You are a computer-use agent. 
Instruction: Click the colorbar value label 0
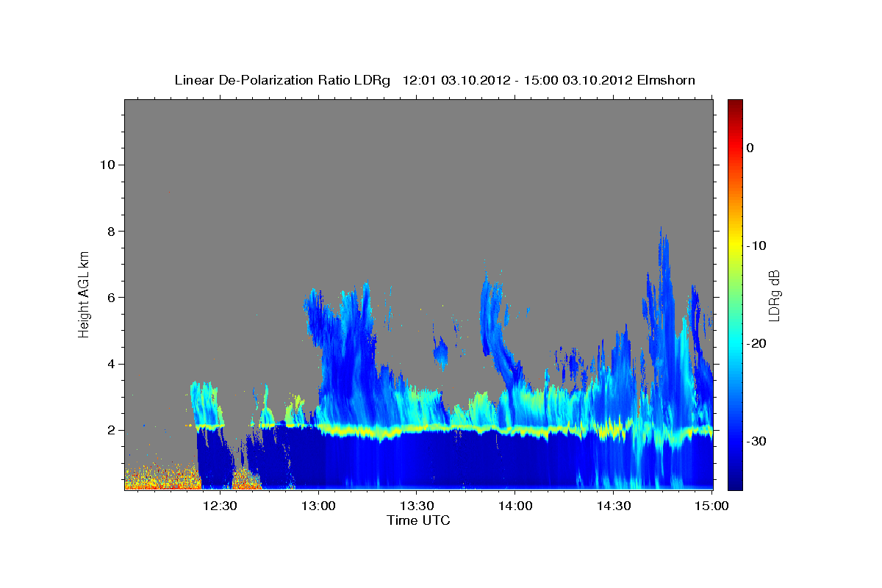point(750,148)
